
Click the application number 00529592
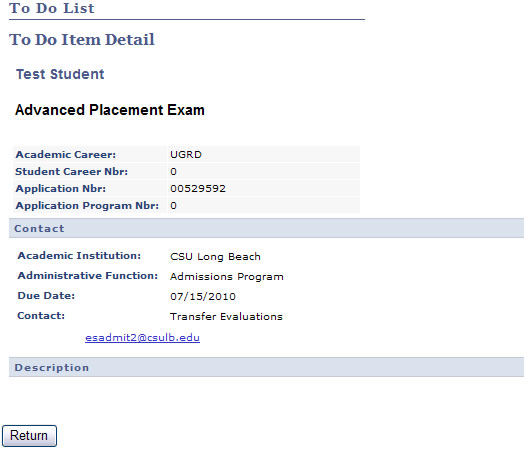click(198, 188)
